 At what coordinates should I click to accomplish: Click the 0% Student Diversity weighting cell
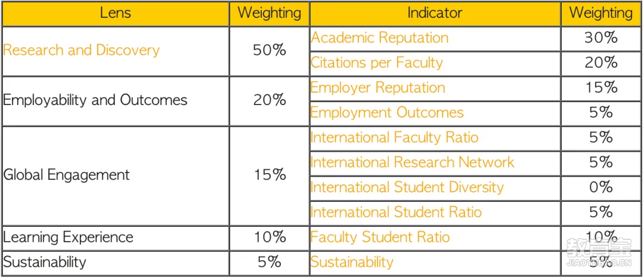601,188
